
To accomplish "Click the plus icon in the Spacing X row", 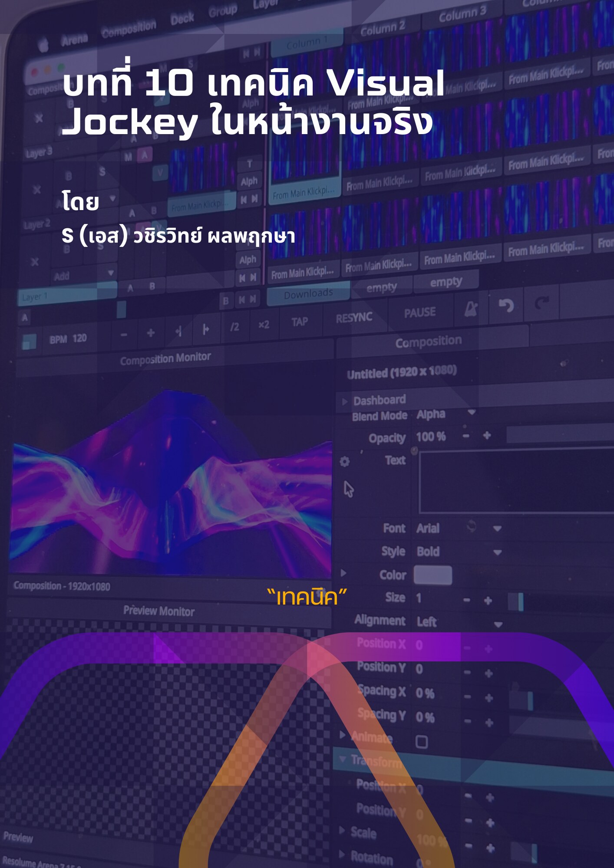I will (489, 698).
